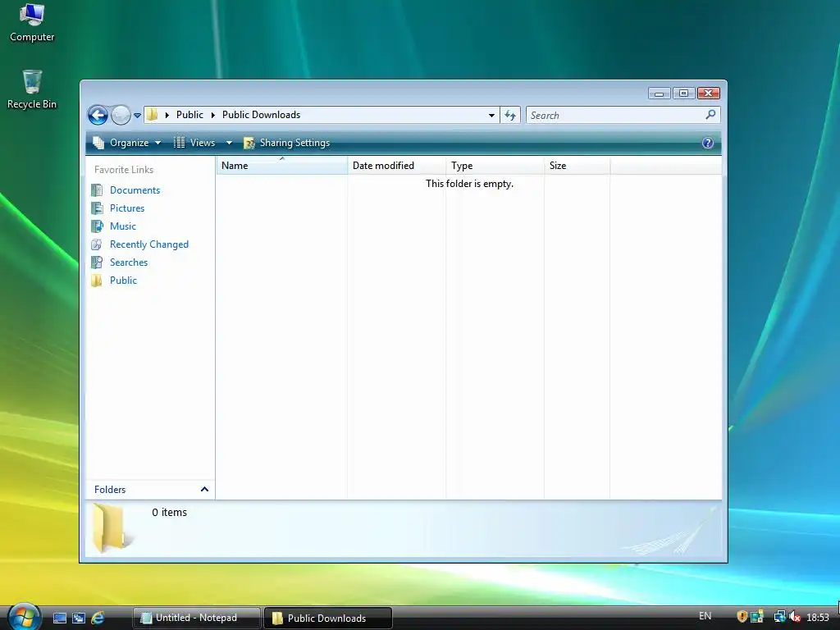Sort by the Type column
Viewport: 840px width, 630px height.
point(495,166)
